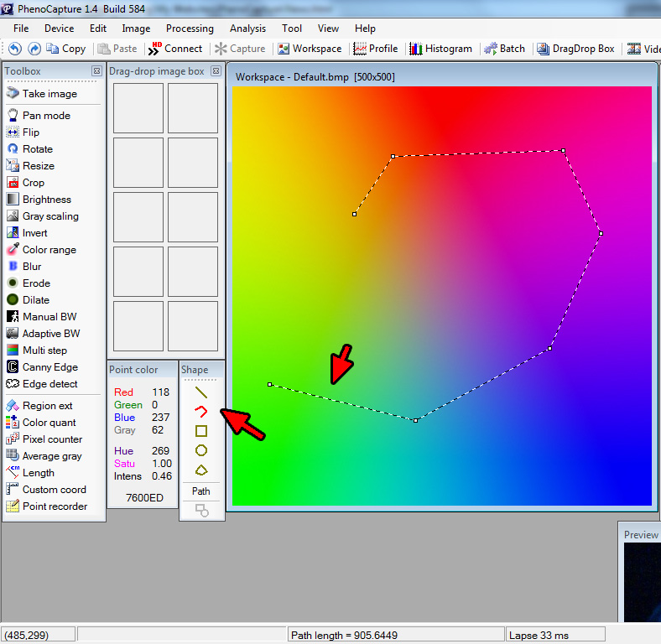Screen dimensions: 661x644
Task: Open the Canny Edge tool
Action: coord(49,366)
